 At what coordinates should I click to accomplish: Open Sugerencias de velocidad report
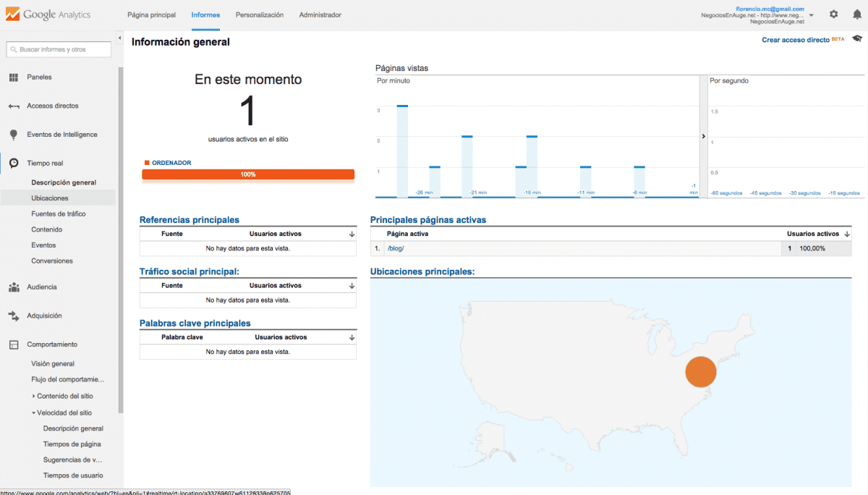pos(73,460)
